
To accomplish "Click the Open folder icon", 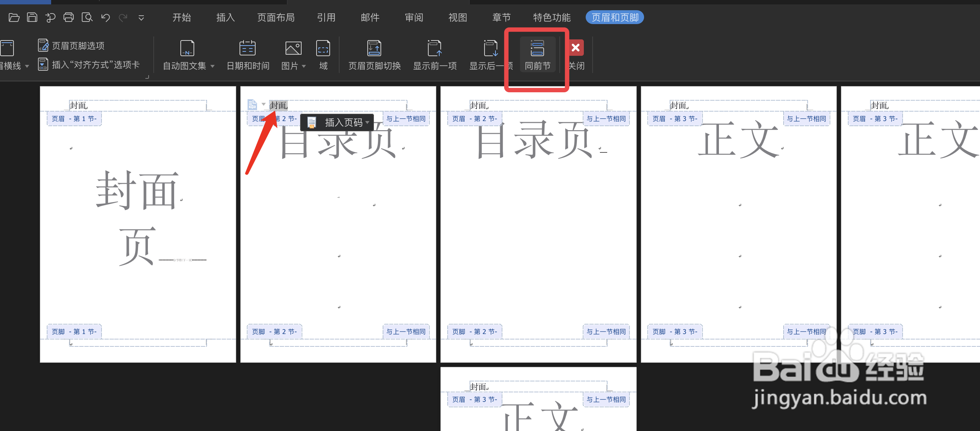I will (x=14, y=18).
